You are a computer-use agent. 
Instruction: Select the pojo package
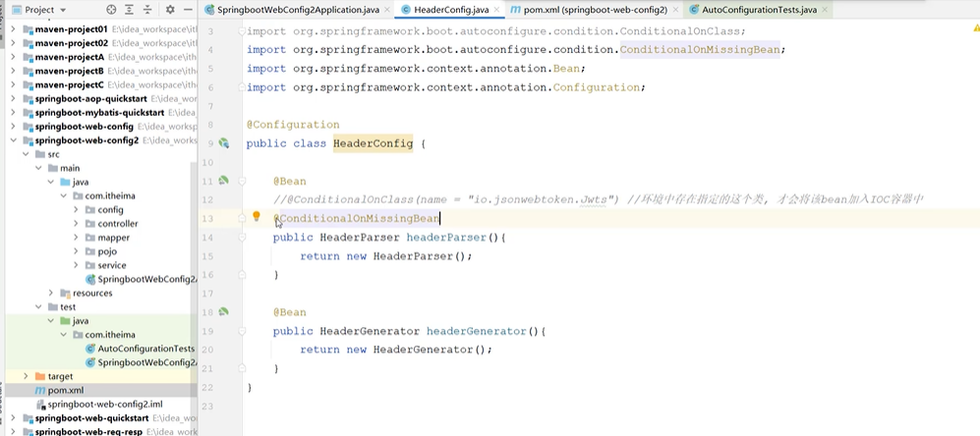(107, 251)
